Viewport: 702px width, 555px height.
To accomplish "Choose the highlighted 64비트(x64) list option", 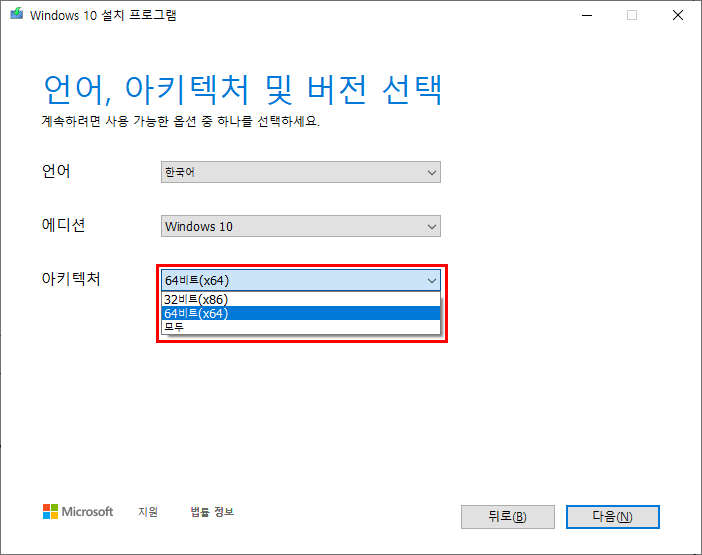I will [300, 313].
